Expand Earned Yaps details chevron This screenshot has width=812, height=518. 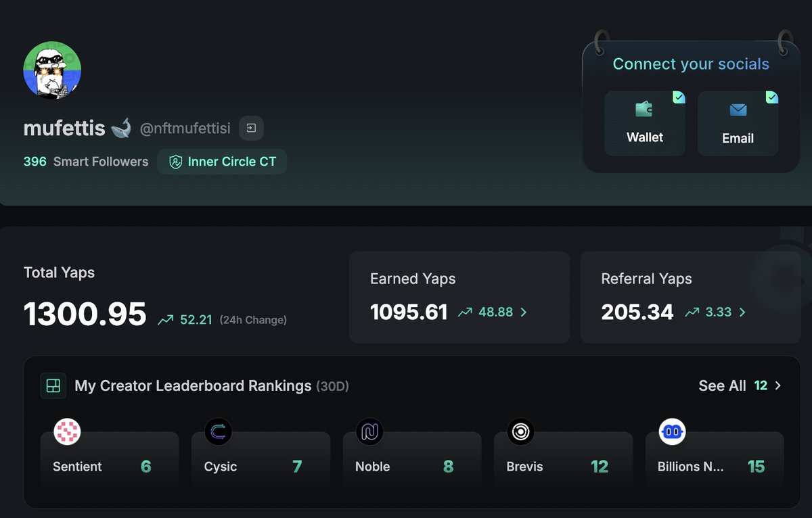(523, 312)
